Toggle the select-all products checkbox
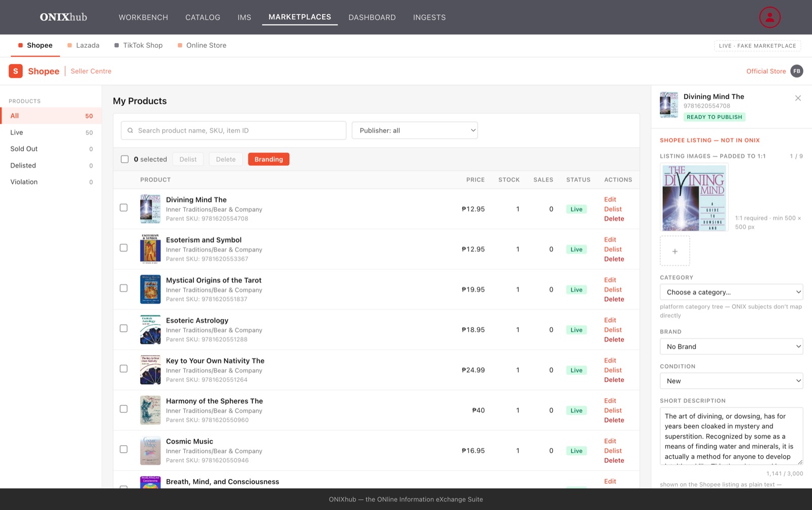The height and width of the screenshot is (510, 812). click(124, 159)
